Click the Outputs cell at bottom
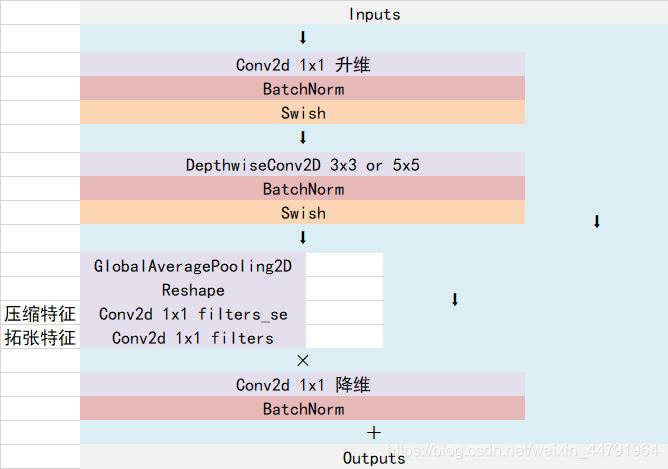This screenshot has width=668, height=469. (x=374, y=457)
